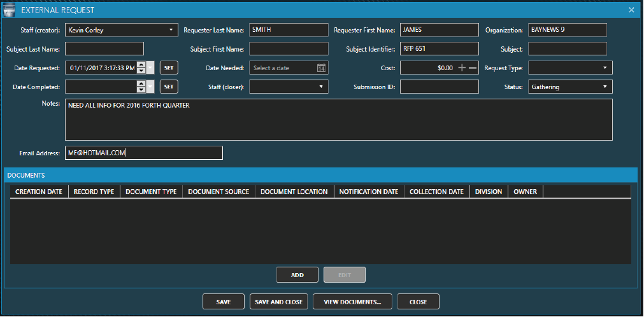Open the Date Needed calendar picker icon
The image size is (644, 317).
[322, 67]
